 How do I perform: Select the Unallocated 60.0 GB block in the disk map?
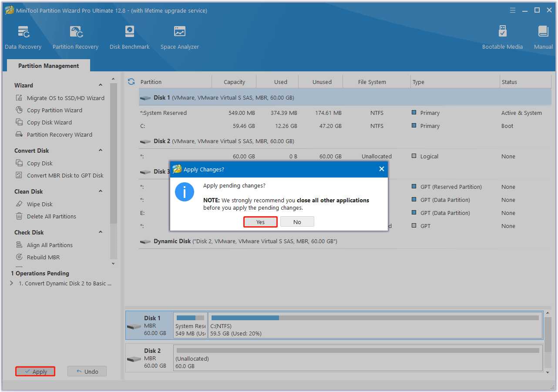pos(358,358)
